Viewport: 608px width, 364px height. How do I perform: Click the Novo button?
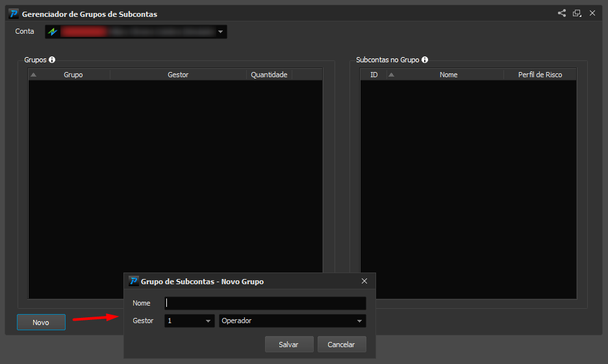41,322
